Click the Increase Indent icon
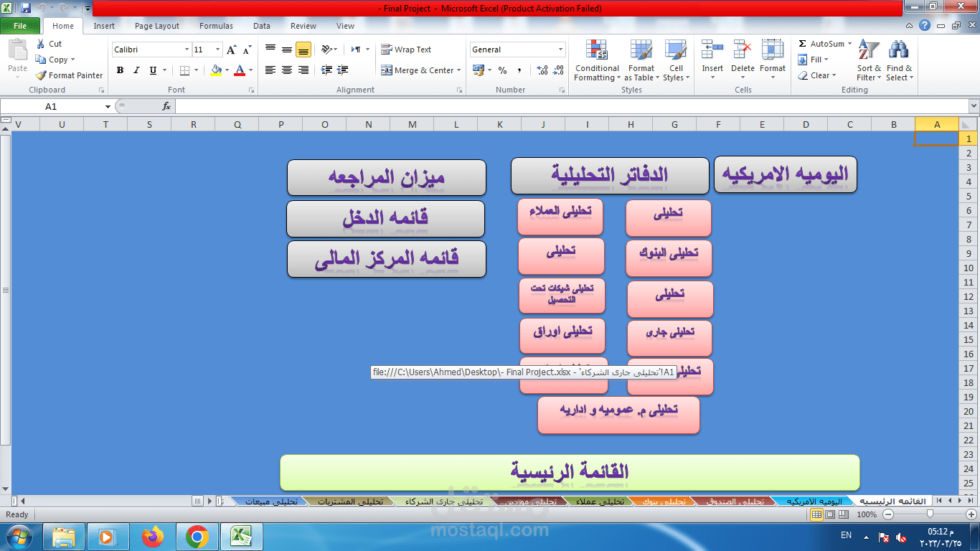980x551 pixels. coord(343,70)
